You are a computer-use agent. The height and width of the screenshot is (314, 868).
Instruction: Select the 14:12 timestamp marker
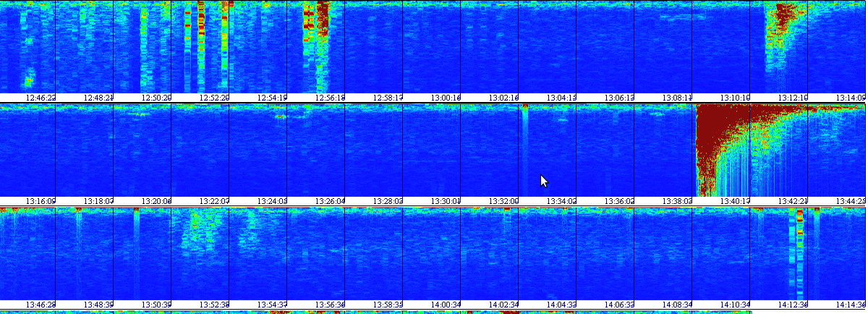click(793, 305)
